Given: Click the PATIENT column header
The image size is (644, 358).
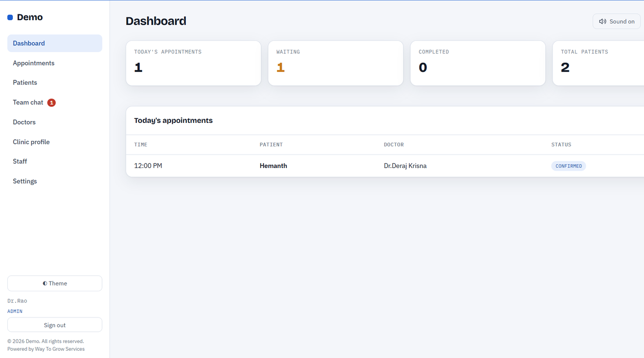Looking at the screenshot, I should click(271, 144).
